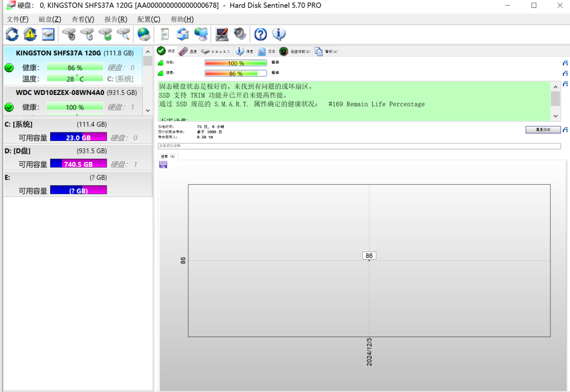Screen dimensions: 570x392
Task: Switch to the 信息 tab
Action: (244, 52)
